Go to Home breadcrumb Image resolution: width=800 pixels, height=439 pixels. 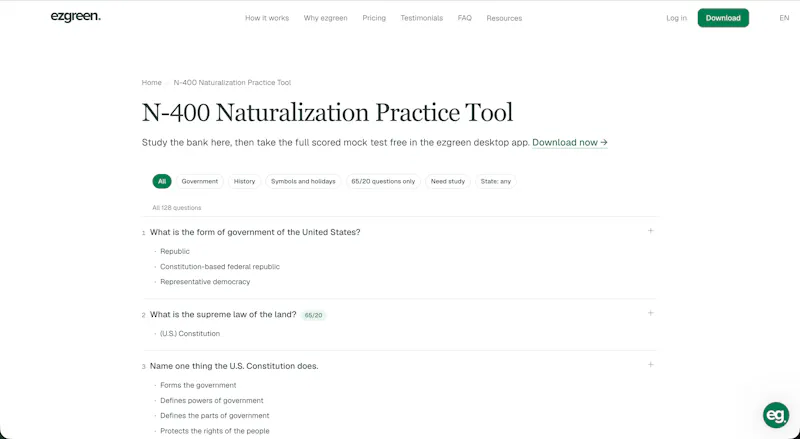click(x=152, y=82)
